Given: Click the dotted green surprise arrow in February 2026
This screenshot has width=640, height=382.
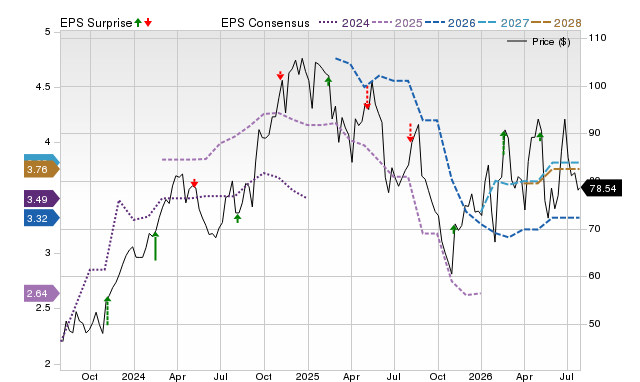Looking at the screenshot, I should coord(504,143).
